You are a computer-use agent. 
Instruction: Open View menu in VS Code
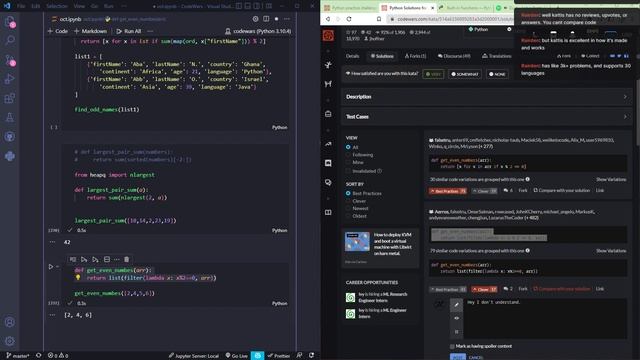click(x=79, y=6)
